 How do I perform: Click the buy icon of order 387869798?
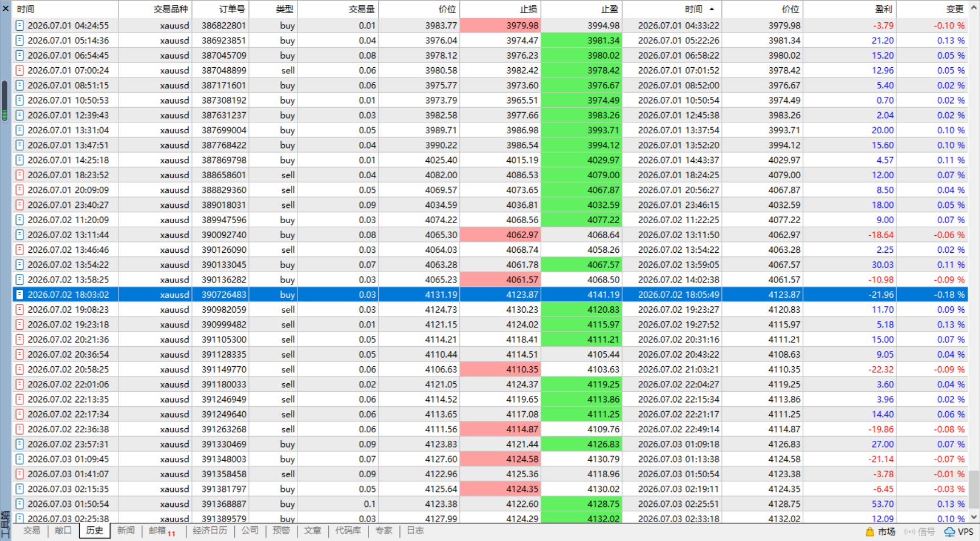coord(19,160)
